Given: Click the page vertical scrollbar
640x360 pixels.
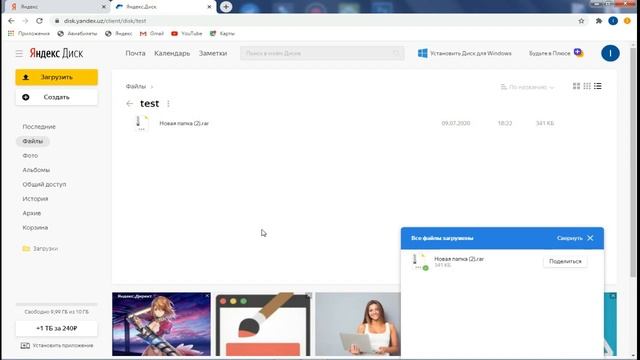Looking at the screenshot, I should click(x=633, y=163).
